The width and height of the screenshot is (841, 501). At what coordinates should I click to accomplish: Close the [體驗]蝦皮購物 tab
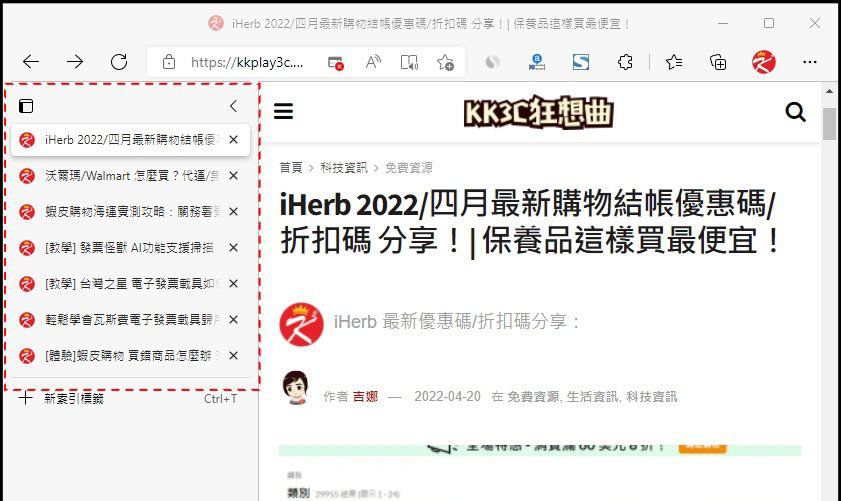(x=233, y=356)
